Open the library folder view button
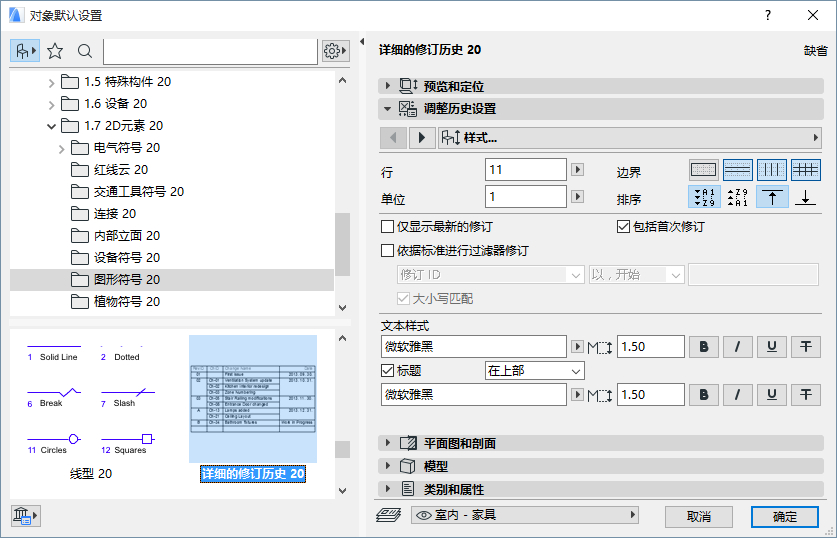Screen dimensions: 837x538 point(25,51)
